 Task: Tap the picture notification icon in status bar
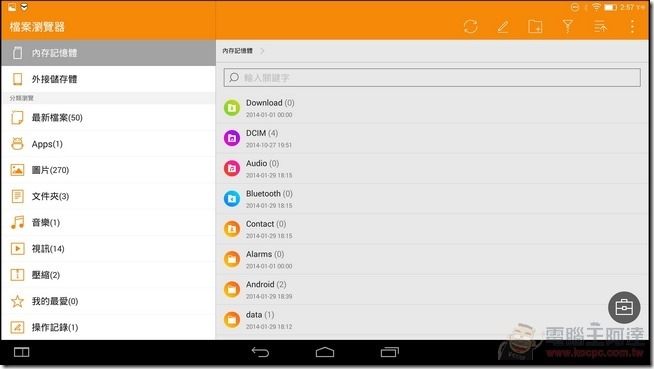coord(12,7)
